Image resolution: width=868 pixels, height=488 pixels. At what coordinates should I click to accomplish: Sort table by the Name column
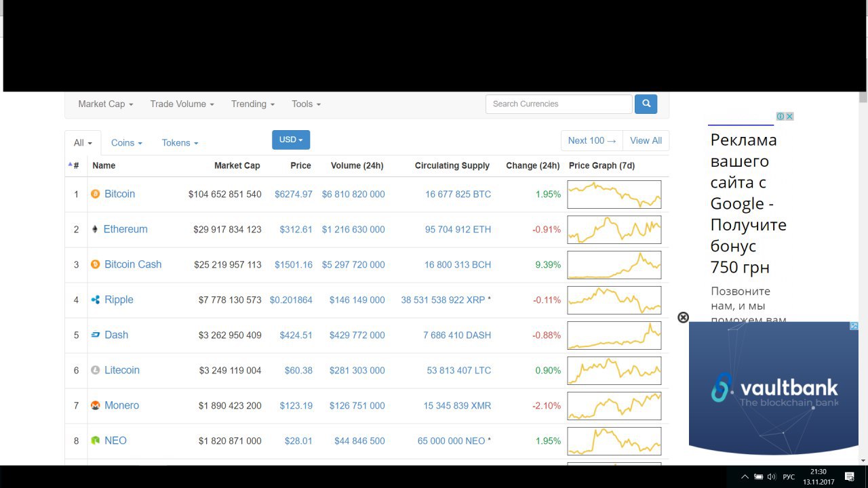click(104, 165)
